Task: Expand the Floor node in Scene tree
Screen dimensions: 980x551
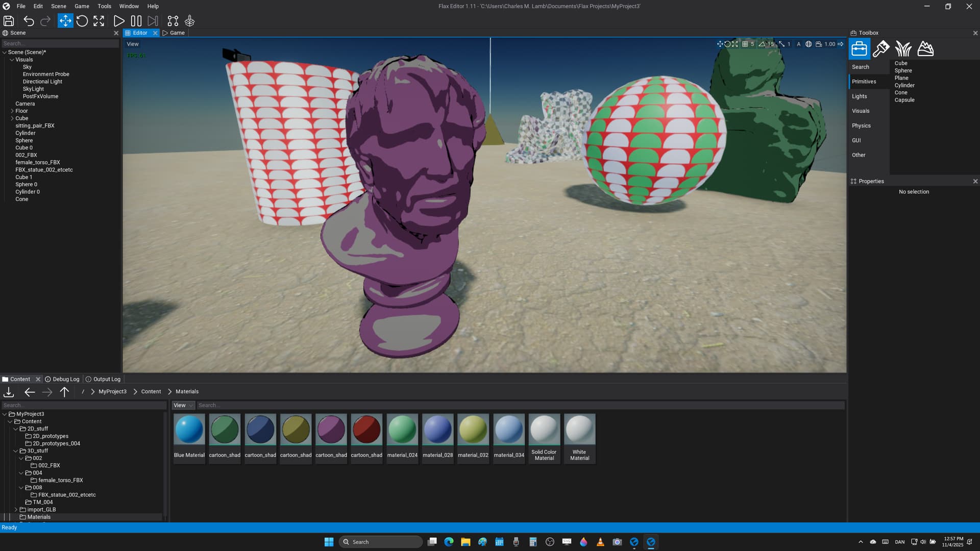Action: [x=12, y=111]
